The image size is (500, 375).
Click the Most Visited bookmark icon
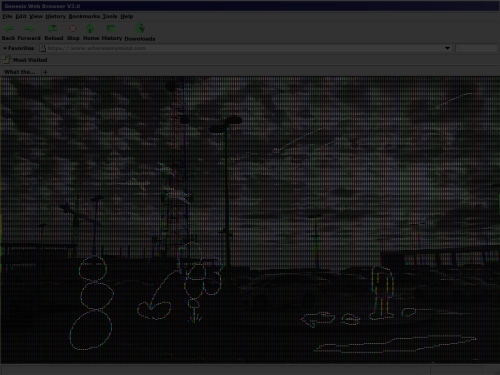pyautogui.click(x=7, y=60)
